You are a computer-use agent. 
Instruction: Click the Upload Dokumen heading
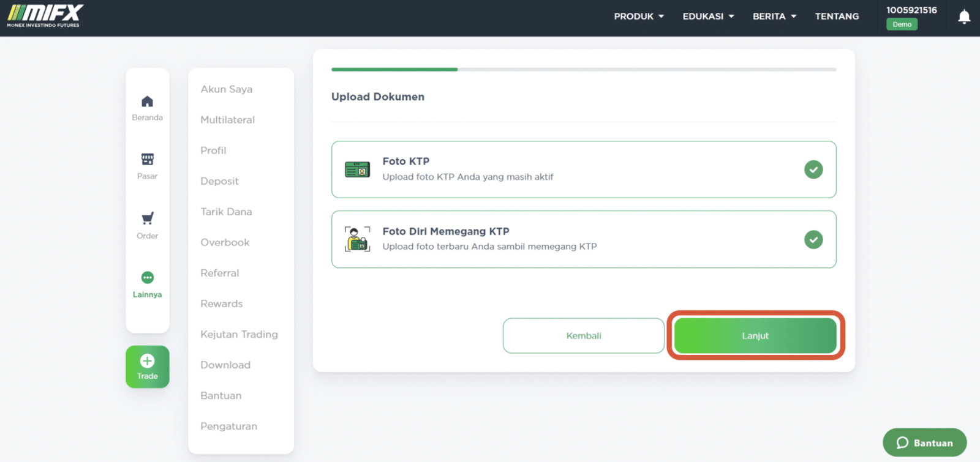point(378,97)
